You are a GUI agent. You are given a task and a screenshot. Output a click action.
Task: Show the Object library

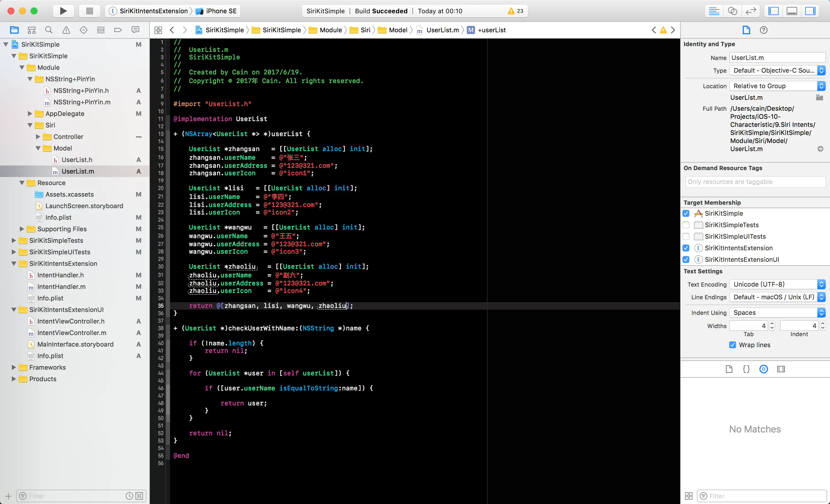point(764,369)
